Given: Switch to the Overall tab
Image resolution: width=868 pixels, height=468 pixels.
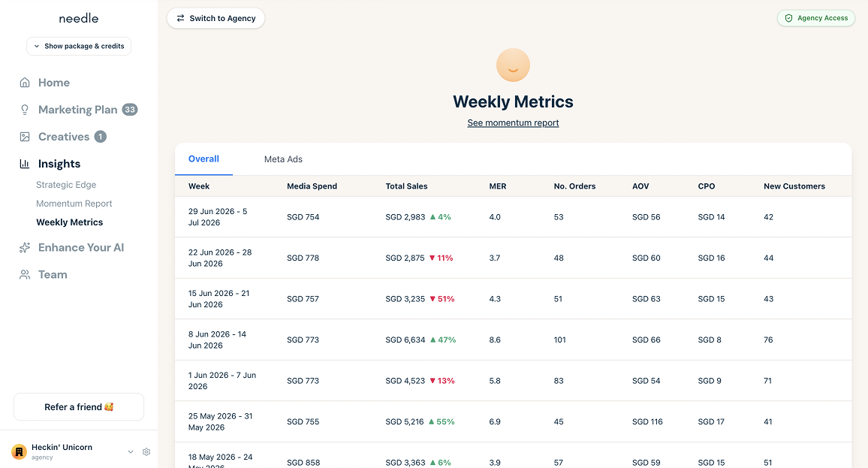Looking at the screenshot, I should pyautogui.click(x=203, y=159).
